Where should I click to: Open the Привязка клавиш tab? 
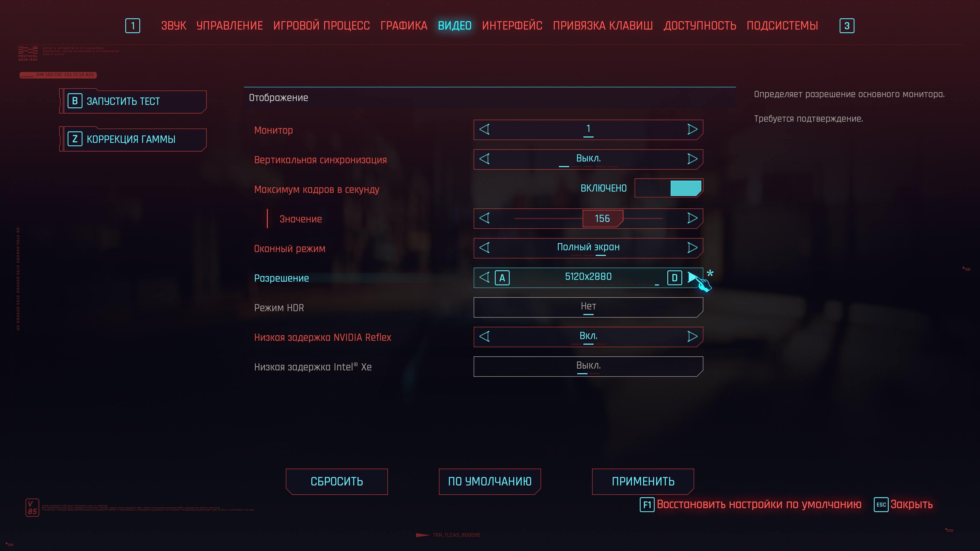tap(603, 26)
